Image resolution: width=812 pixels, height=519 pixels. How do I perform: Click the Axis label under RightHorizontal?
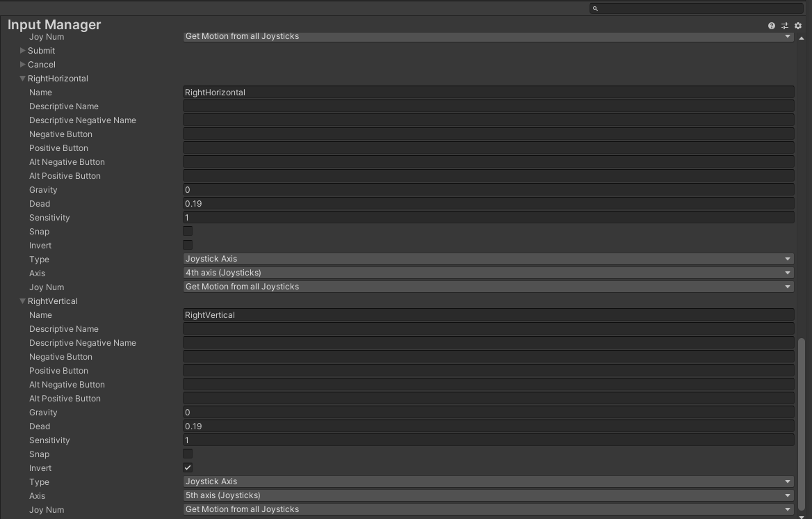point(37,273)
